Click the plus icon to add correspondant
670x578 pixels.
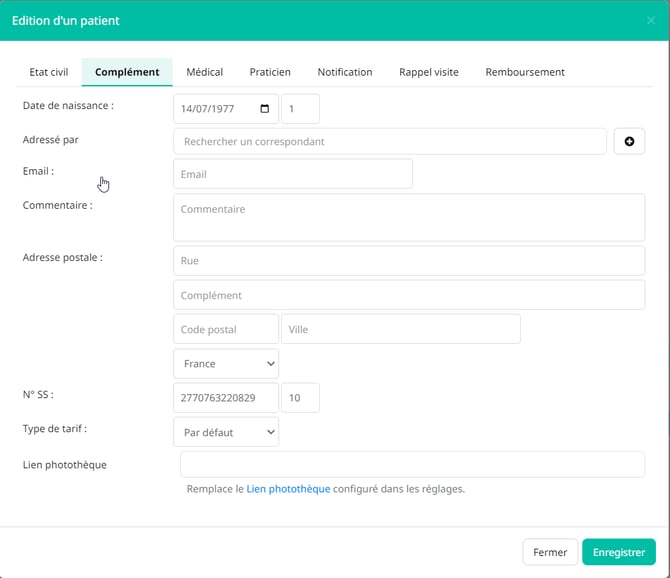(x=629, y=142)
